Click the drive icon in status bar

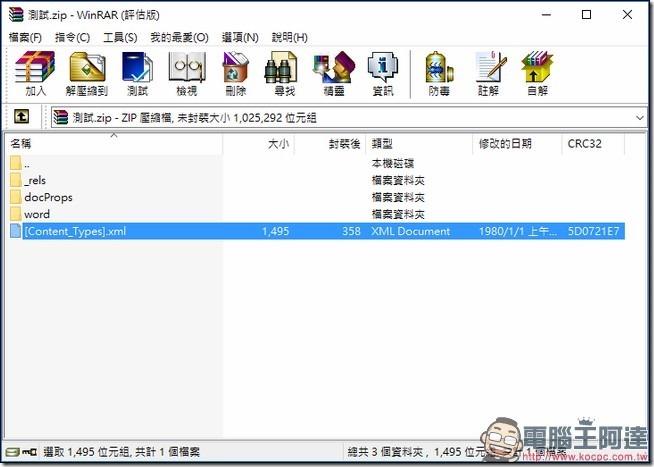click(x=13, y=452)
